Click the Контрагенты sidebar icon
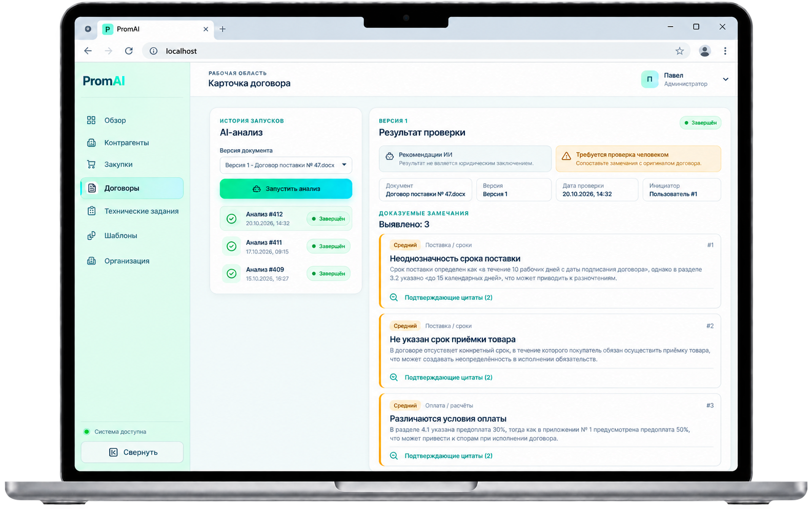 (x=91, y=142)
